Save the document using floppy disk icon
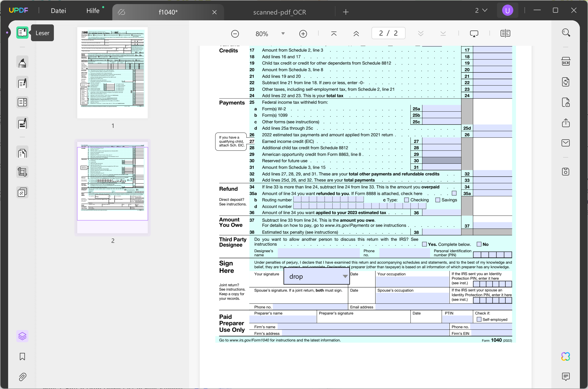This screenshot has height=389, width=588. coord(566,172)
